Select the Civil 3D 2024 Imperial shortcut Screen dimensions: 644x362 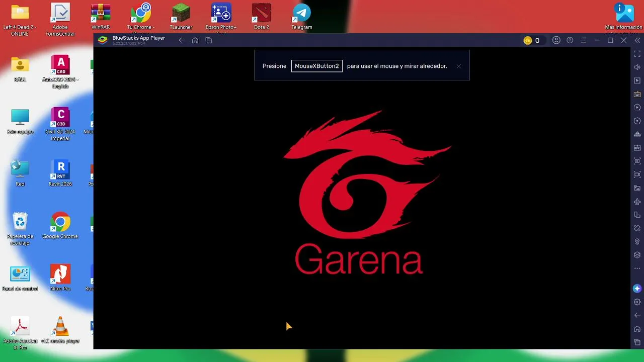coord(60,124)
